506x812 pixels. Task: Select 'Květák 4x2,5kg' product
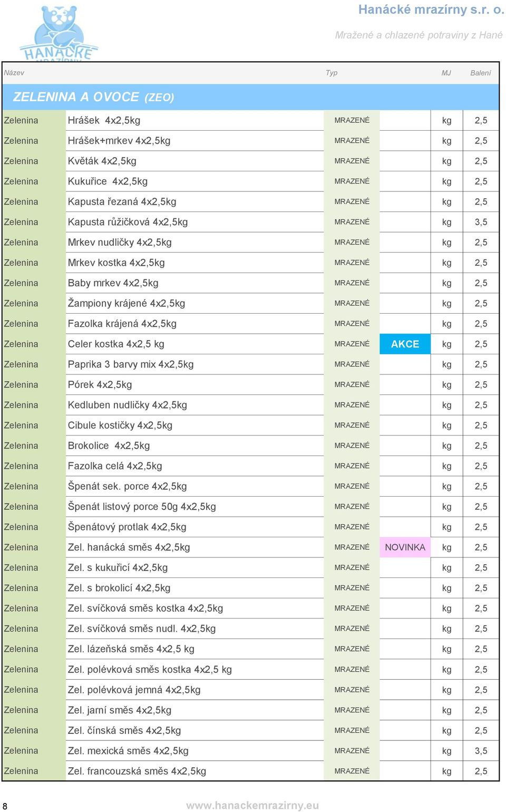[x=102, y=161]
